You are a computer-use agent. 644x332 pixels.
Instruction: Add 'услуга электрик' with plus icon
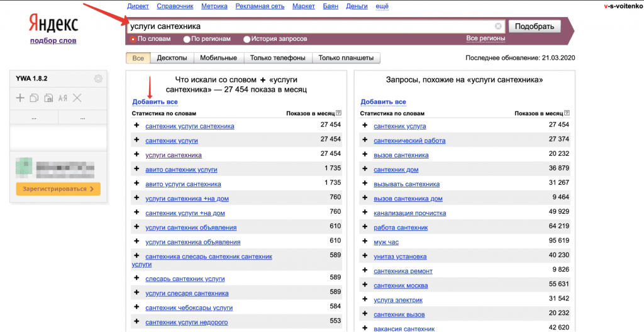pos(365,299)
